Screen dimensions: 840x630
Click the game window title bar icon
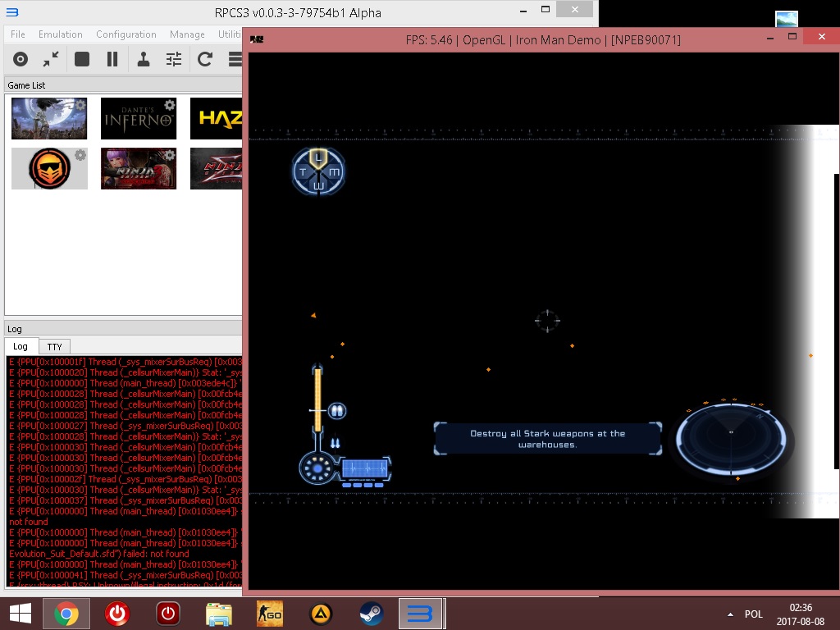click(x=257, y=39)
